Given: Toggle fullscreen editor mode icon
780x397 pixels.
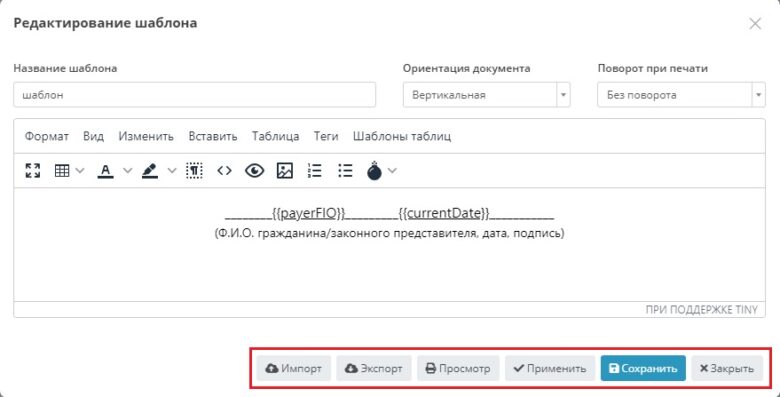Looking at the screenshot, I should (x=33, y=171).
